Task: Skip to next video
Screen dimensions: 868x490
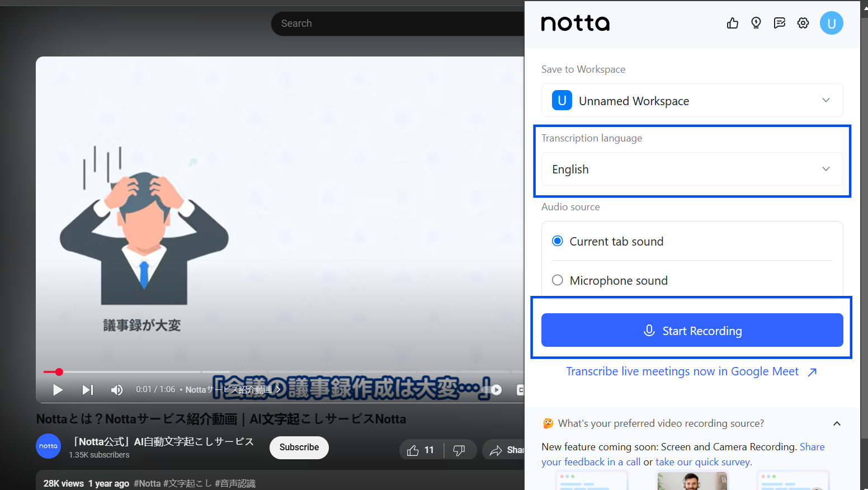Action: [x=88, y=389]
